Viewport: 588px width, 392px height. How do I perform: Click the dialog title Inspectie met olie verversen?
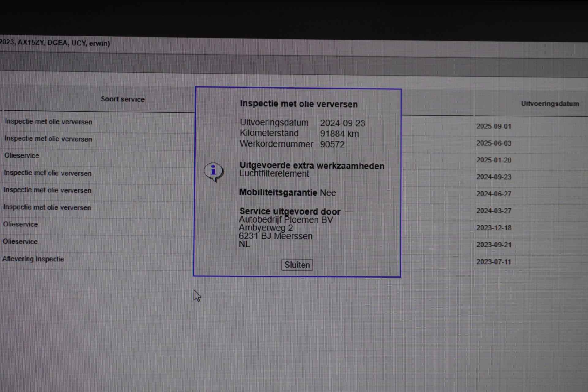(x=299, y=104)
